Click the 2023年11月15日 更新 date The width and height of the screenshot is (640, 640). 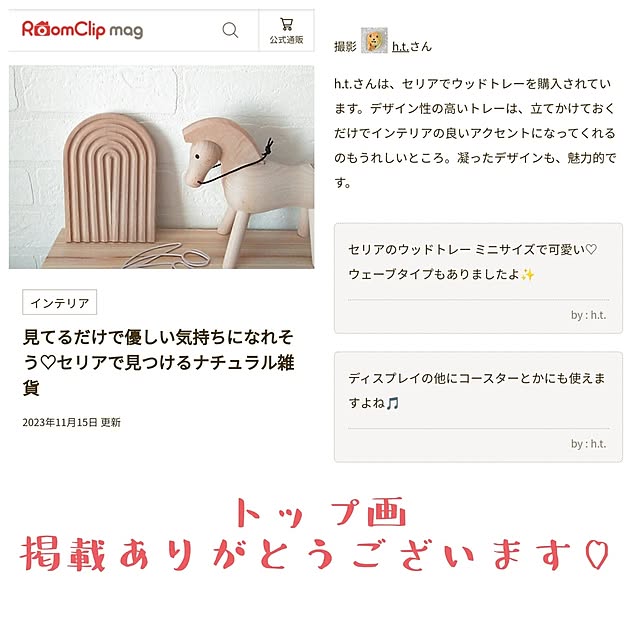tap(71, 422)
